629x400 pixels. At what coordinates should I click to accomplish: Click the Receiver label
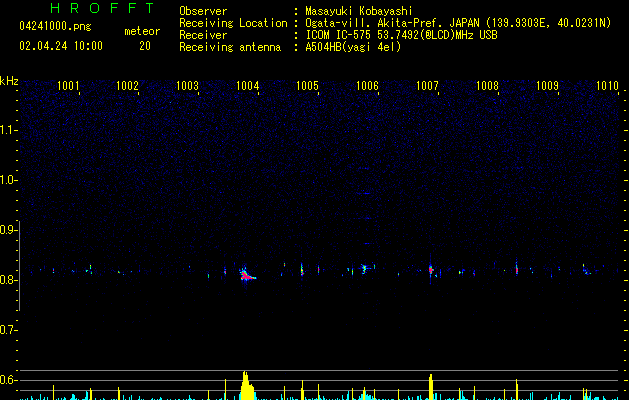coord(203,35)
